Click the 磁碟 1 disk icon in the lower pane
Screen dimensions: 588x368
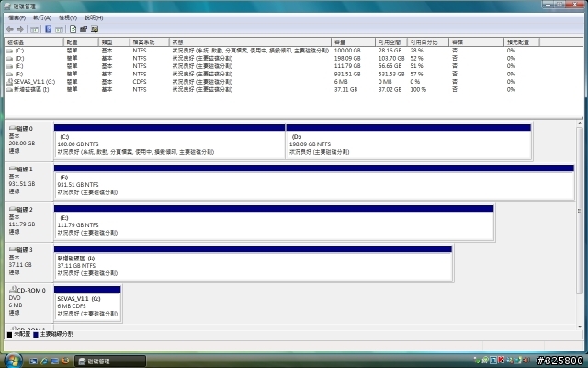point(13,168)
